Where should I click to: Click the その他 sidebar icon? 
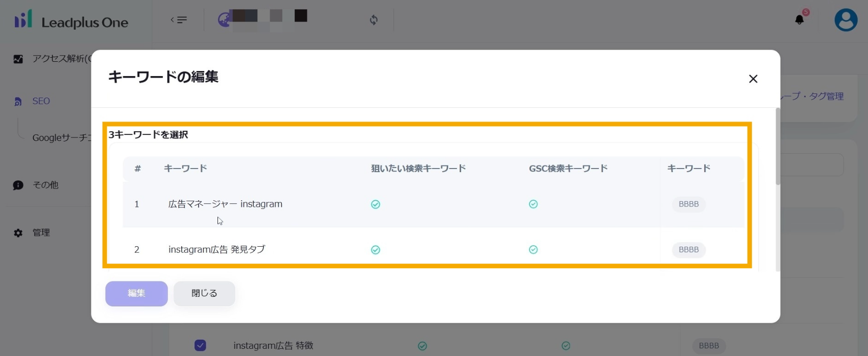(x=18, y=185)
